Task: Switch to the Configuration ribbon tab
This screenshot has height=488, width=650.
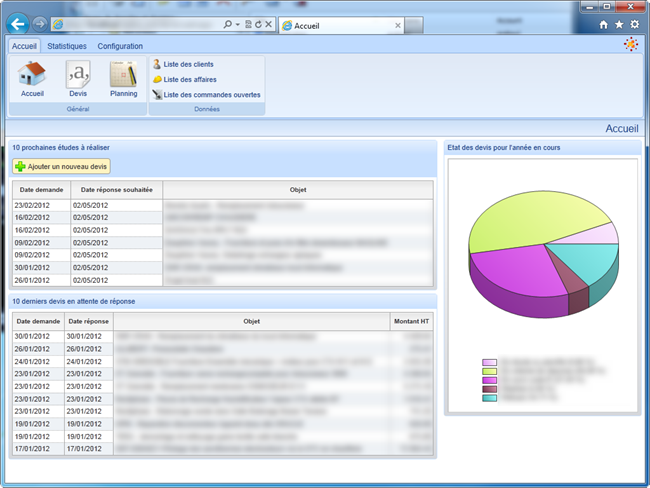Action: pos(120,46)
